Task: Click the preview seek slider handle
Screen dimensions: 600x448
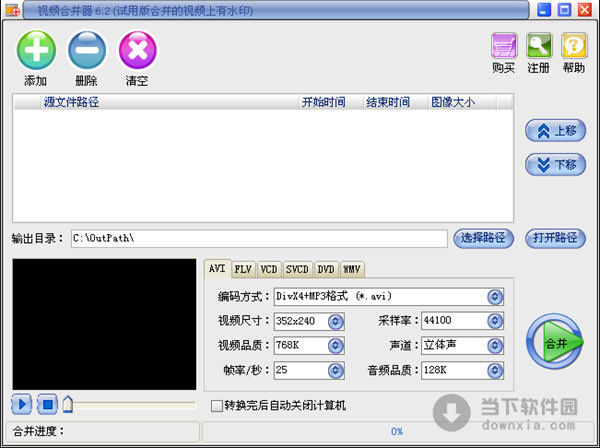Action: [x=68, y=404]
